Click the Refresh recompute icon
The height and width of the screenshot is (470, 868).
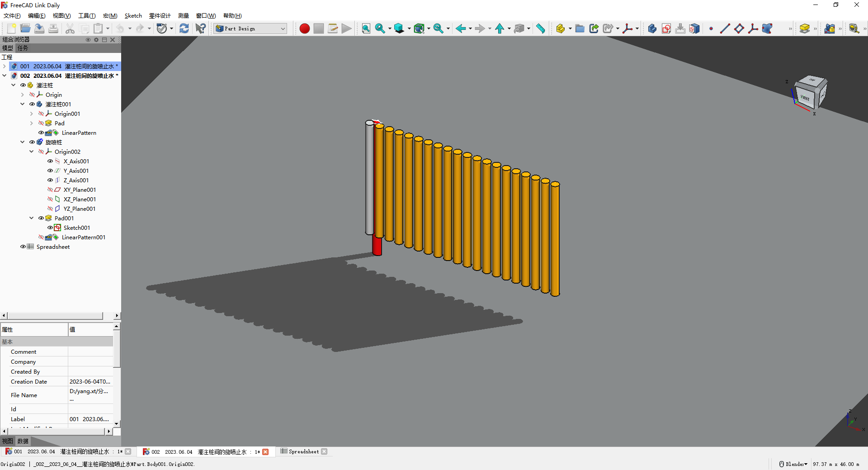[184, 28]
